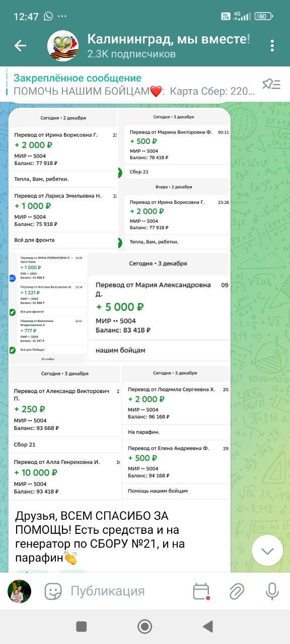This screenshot has width=290, height=644.
Task: Tap the scroll-to-bottom chevron button
Action: click(x=267, y=551)
